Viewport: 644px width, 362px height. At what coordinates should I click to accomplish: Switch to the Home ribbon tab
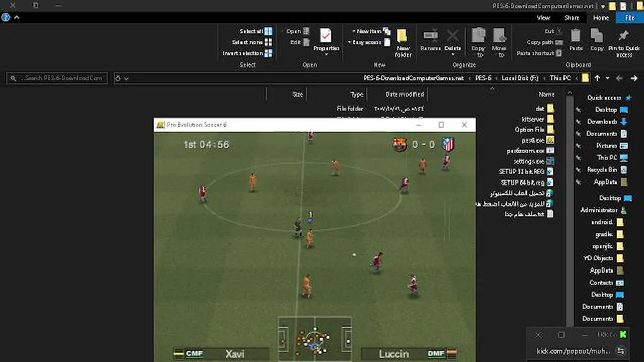click(x=601, y=17)
